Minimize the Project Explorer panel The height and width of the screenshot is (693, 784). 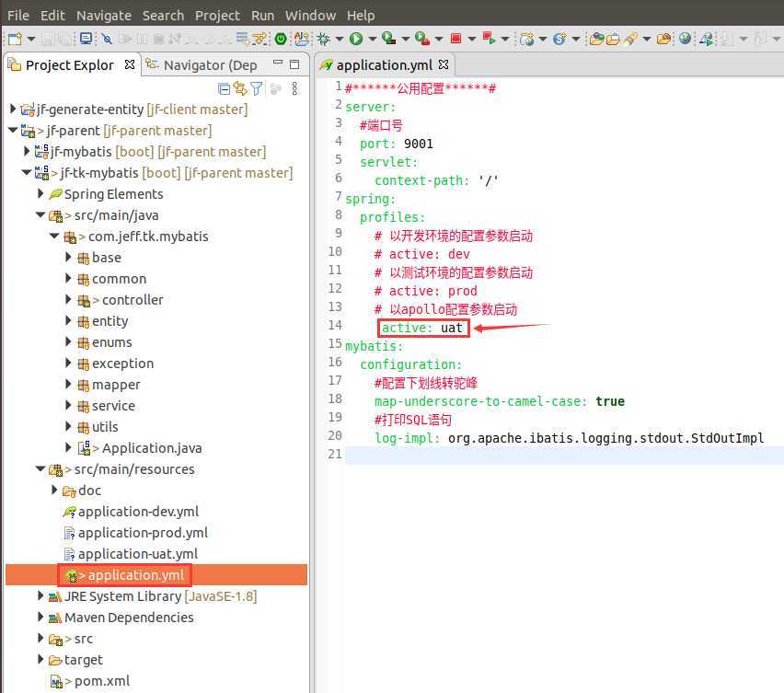[x=278, y=63]
